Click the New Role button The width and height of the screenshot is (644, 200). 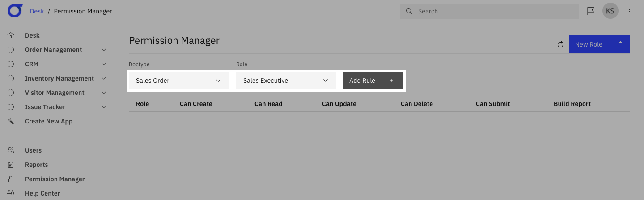click(x=599, y=44)
